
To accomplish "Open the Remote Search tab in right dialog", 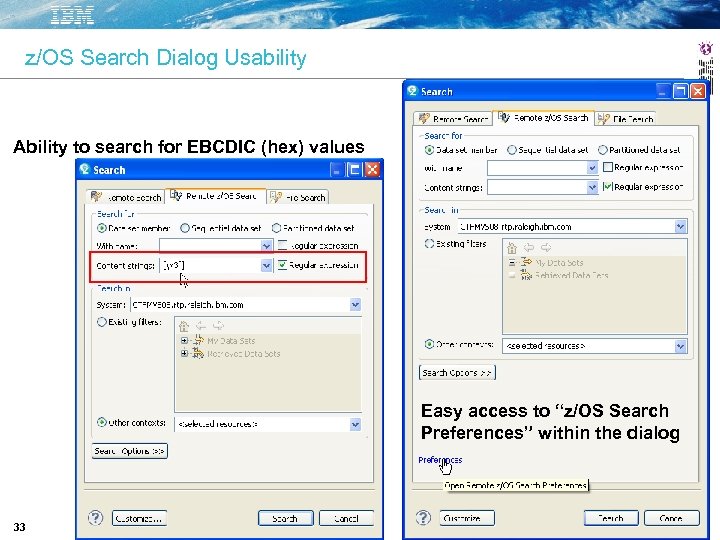I will [453, 118].
